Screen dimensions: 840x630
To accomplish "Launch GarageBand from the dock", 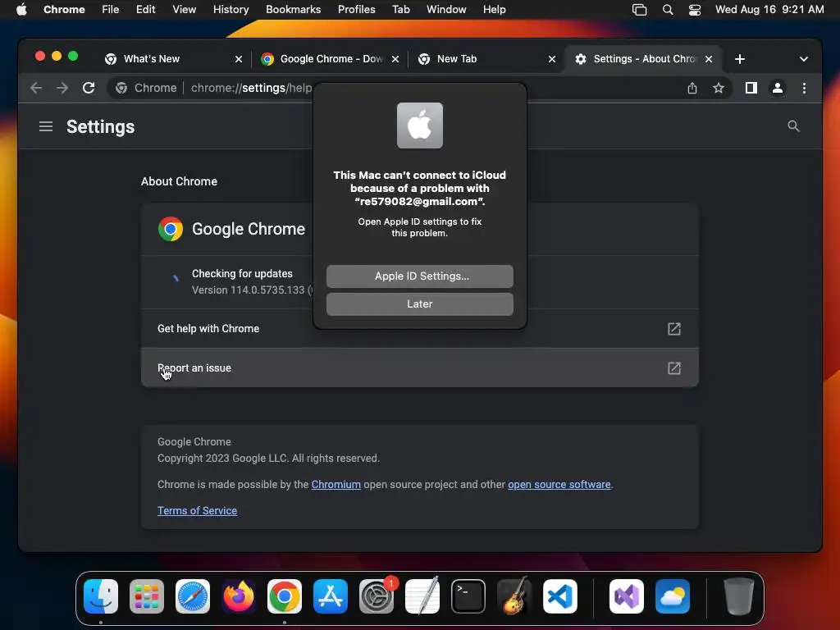I will [x=514, y=596].
